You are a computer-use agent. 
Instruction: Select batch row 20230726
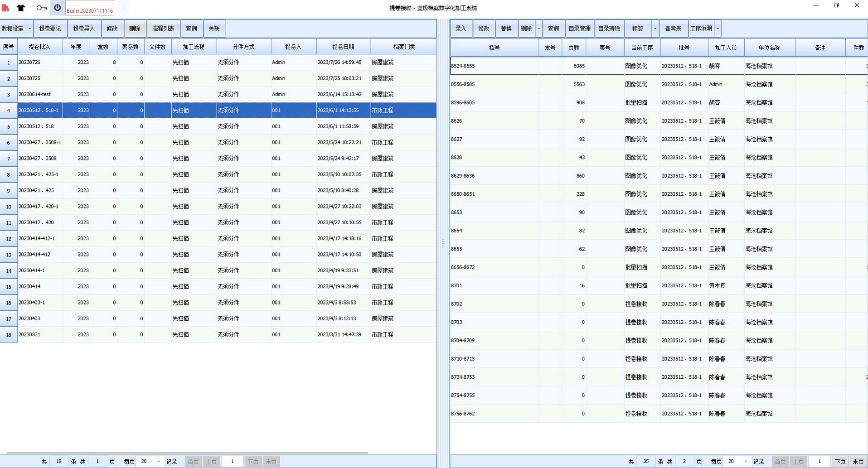40,63
